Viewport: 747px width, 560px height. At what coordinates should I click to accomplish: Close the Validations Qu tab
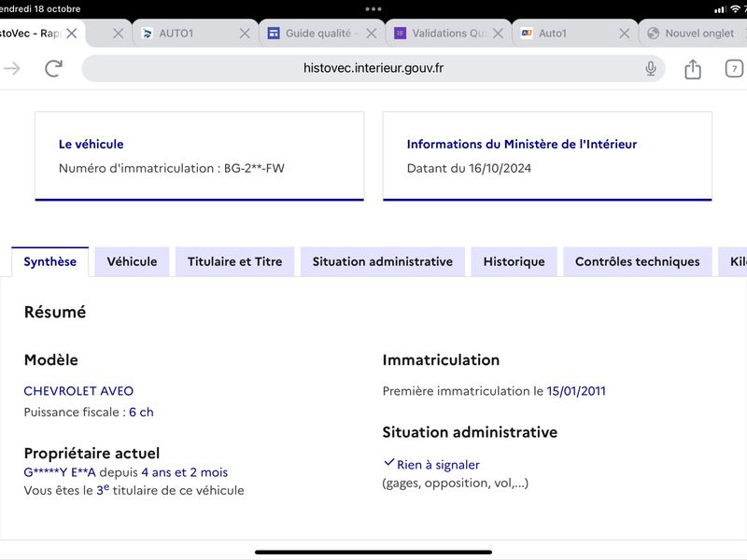click(x=499, y=34)
